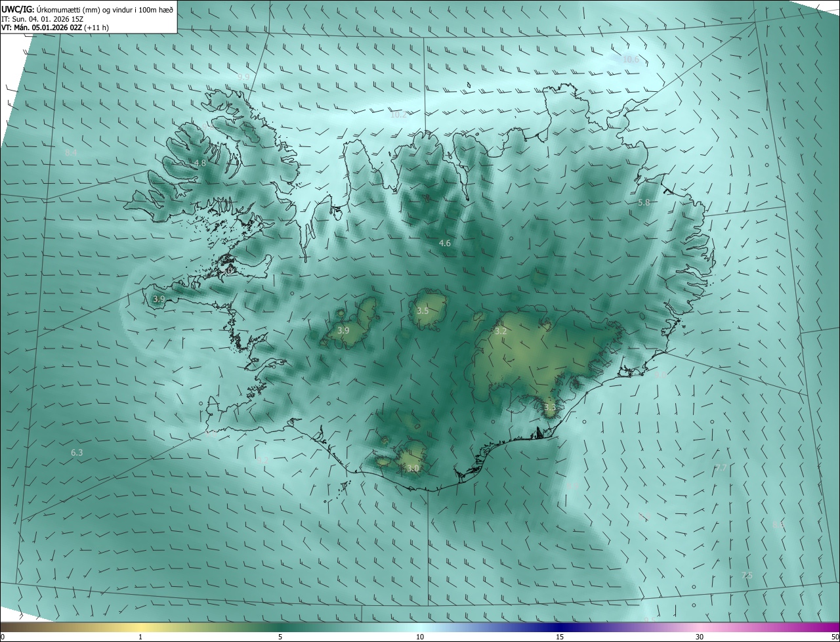The height and width of the screenshot is (642, 840).
Task: Click the 15 tick label on the color scale
Action: [560, 637]
